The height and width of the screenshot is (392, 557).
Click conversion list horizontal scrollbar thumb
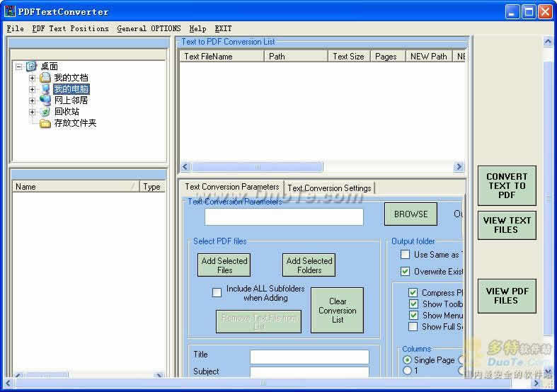click(257, 166)
